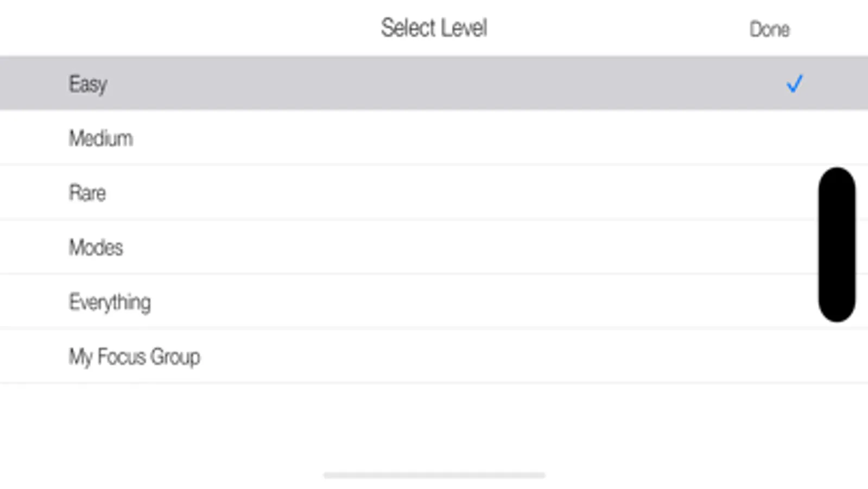The height and width of the screenshot is (489, 868).
Task: Tap the Select Level title
Action: (434, 27)
